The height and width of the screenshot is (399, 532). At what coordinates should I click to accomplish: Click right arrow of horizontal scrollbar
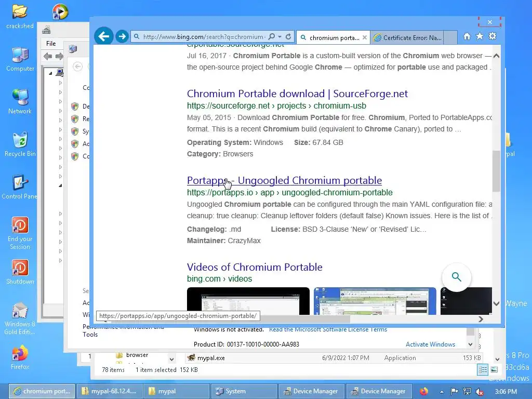point(481,320)
